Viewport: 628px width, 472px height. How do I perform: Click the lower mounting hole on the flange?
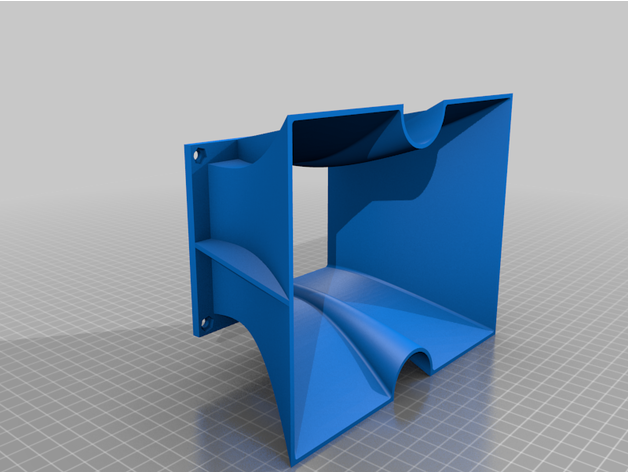tap(206, 322)
